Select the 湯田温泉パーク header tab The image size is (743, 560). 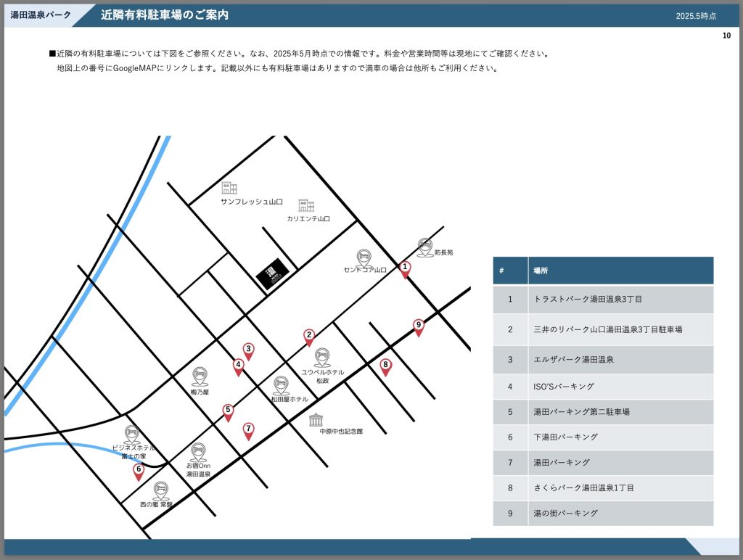click(41, 15)
